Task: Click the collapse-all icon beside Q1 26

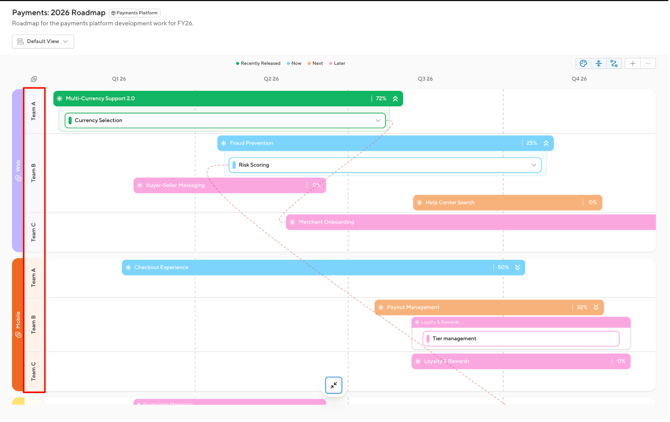Action: pyautogui.click(x=34, y=79)
